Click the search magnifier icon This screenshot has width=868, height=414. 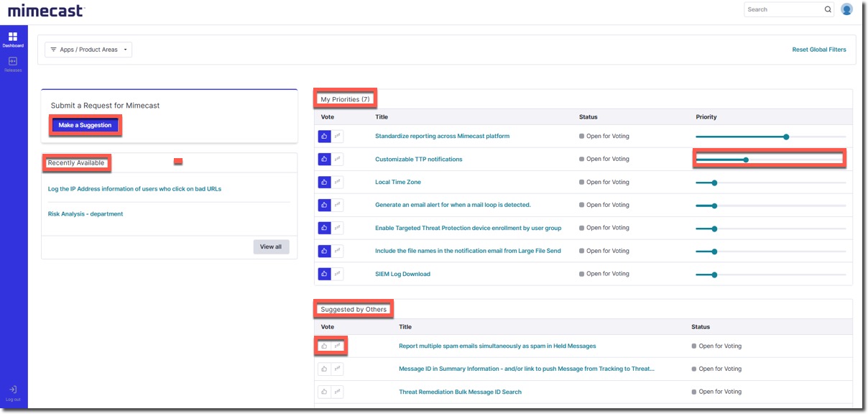point(828,9)
